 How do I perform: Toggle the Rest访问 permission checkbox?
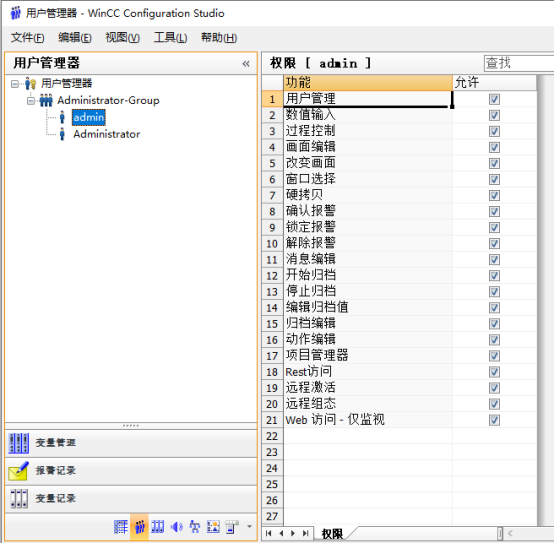click(x=494, y=372)
